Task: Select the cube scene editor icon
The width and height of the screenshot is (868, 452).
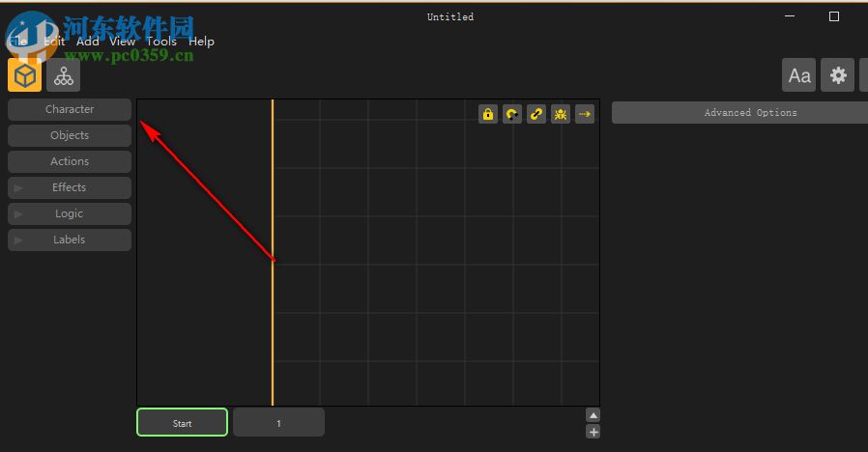Action: coord(24,75)
